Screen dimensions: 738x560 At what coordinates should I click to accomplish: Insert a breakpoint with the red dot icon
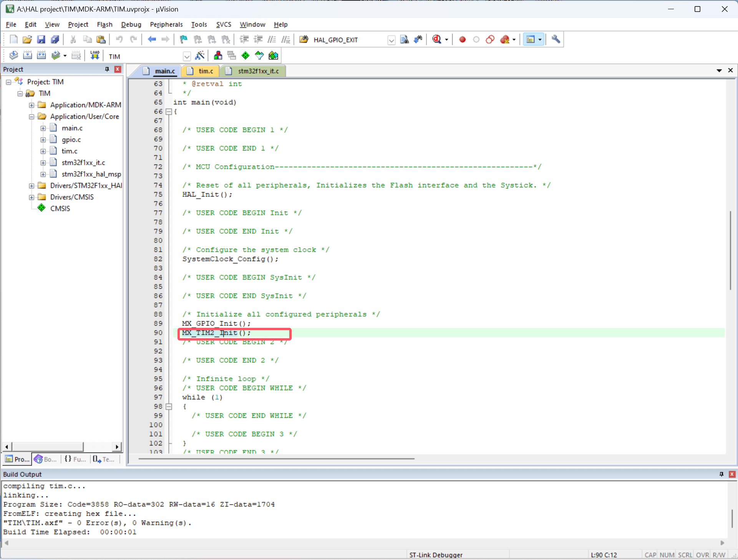point(462,40)
